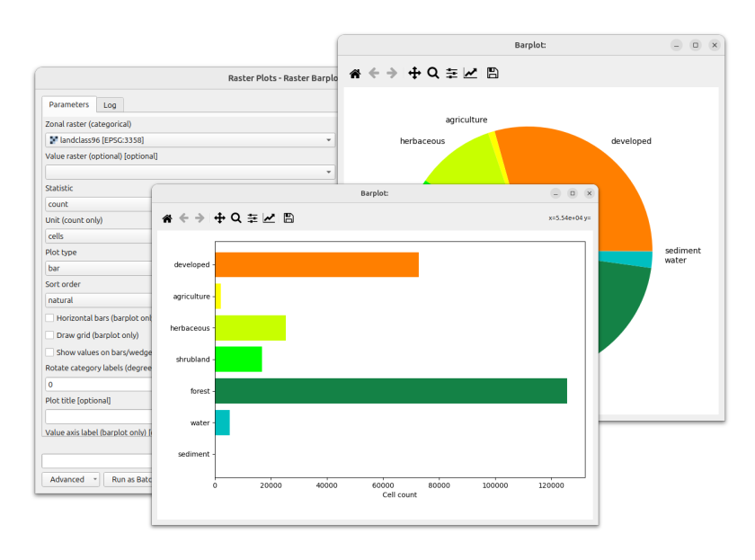Click the Home icon in front barplot toolbar

coord(167,218)
